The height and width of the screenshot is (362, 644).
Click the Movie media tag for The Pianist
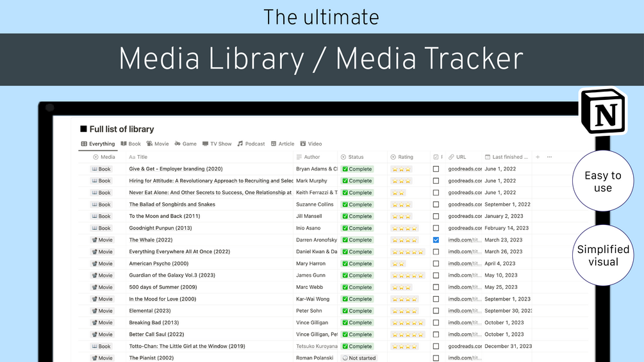coord(102,358)
